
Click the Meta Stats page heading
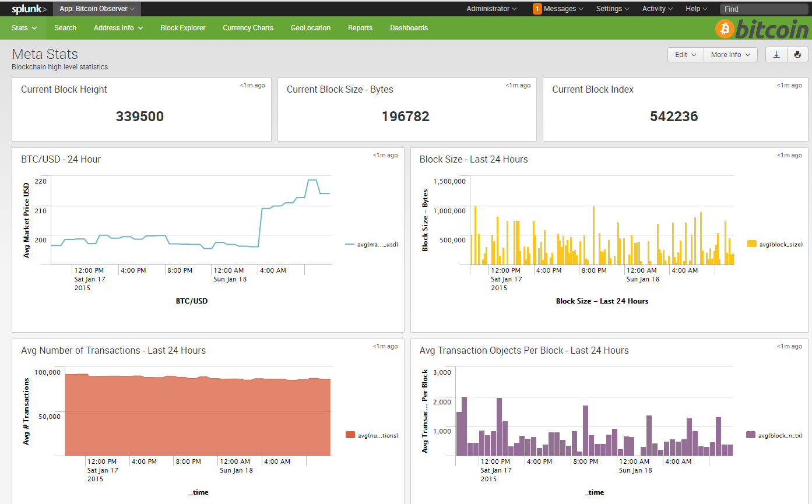(45, 54)
